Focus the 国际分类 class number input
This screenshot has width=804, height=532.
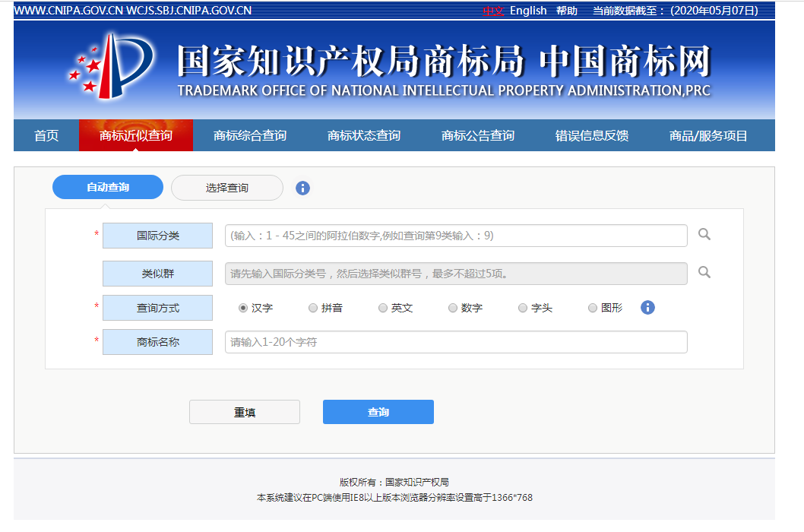click(x=456, y=236)
